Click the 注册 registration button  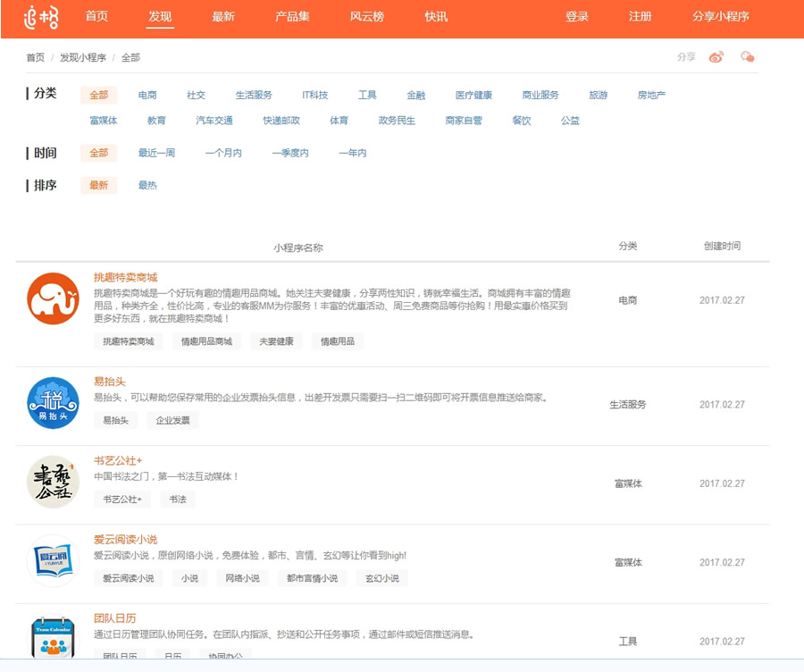(x=640, y=16)
